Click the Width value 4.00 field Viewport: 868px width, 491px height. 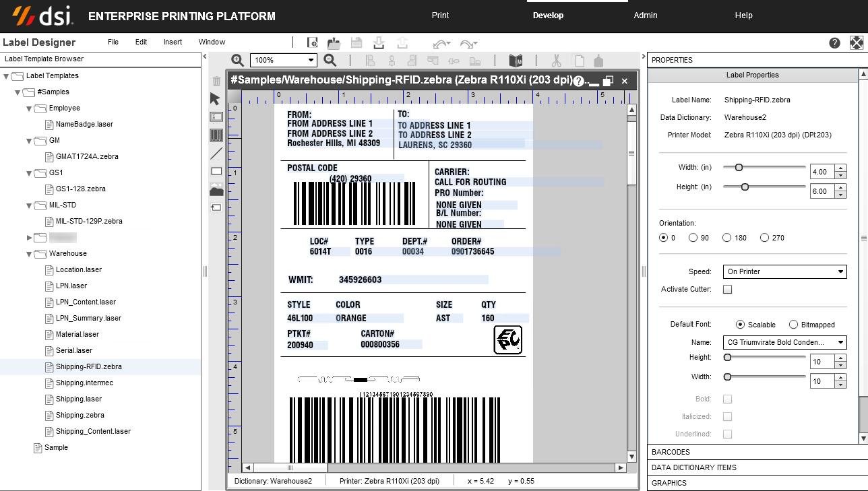tap(822, 172)
